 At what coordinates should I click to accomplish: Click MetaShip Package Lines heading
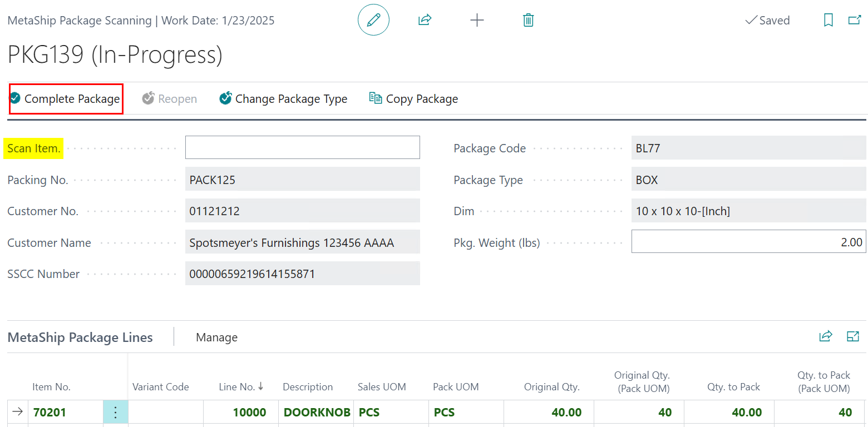pyautogui.click(x=80, y=337)
